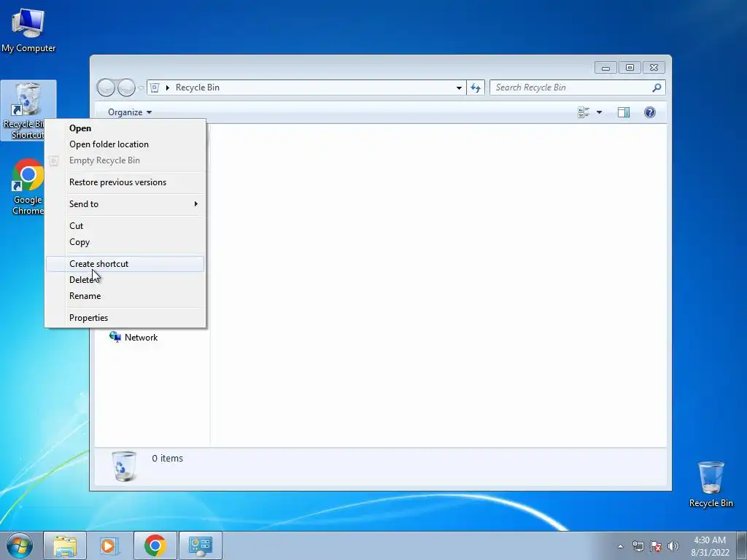Choose Copy in the context menu
747x560 pixels.
point(125,242)
